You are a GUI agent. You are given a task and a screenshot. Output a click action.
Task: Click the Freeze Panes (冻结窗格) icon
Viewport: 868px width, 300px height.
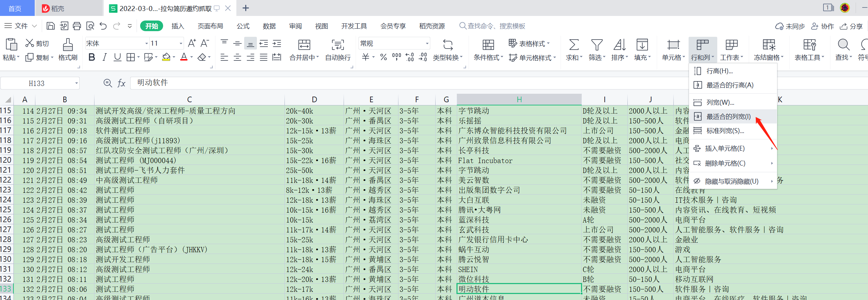(769, 45)
